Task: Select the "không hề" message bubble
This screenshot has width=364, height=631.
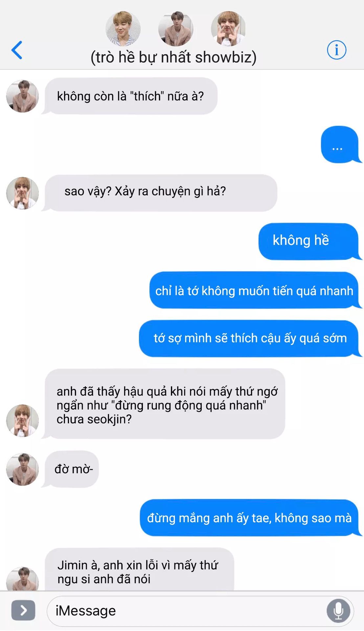Action: coord(309,241)
